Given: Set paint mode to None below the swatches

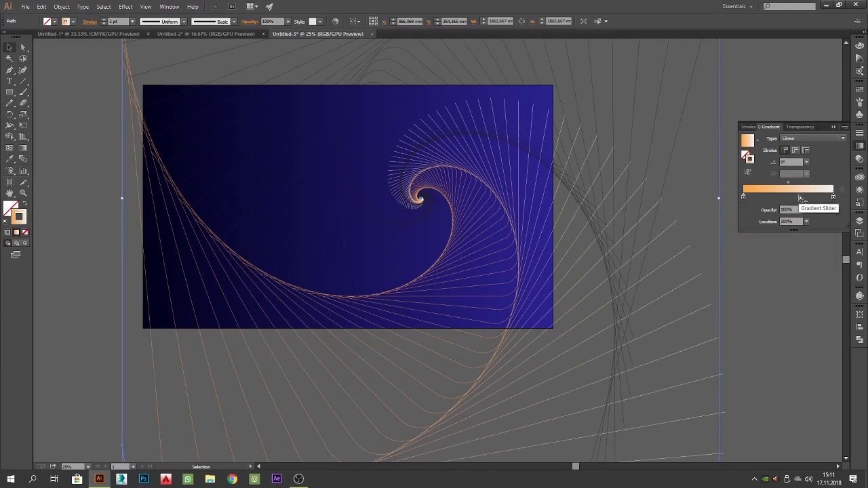Looking at the screenshot, I should tap(24, 232).
